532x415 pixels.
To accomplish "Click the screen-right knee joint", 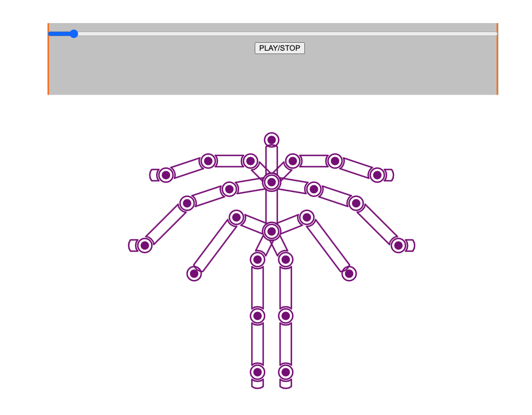I will point(286,316).
